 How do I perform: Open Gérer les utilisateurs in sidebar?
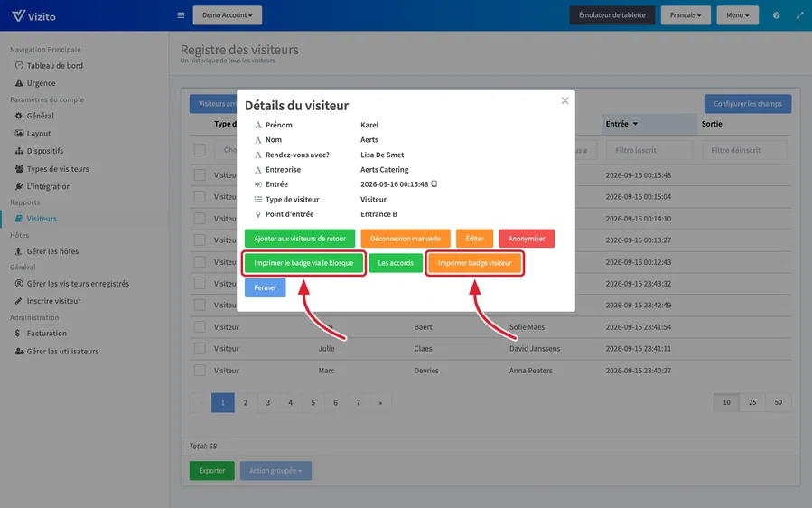[62, 351]
